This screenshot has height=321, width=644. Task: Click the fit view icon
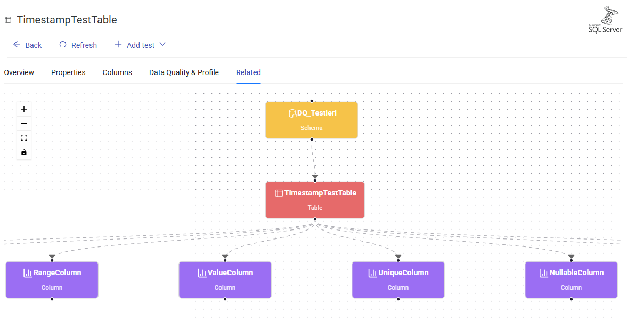24,138
